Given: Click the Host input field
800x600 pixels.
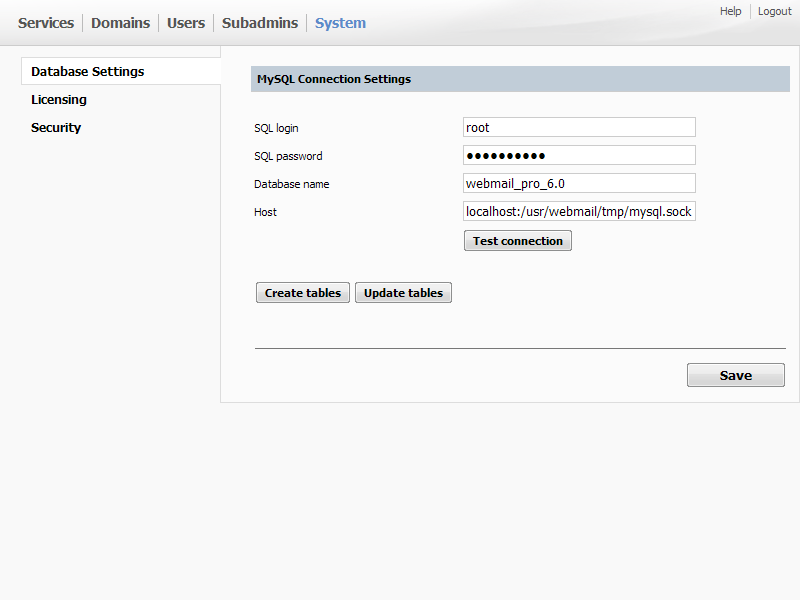Looking at the screenshot, I should [x=579, y=212].
